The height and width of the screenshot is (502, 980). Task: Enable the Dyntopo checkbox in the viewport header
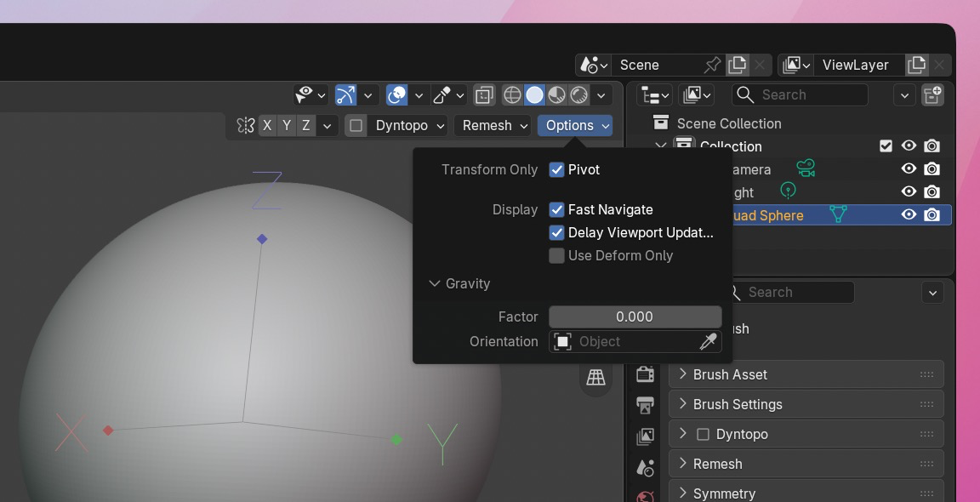[356, 126]
